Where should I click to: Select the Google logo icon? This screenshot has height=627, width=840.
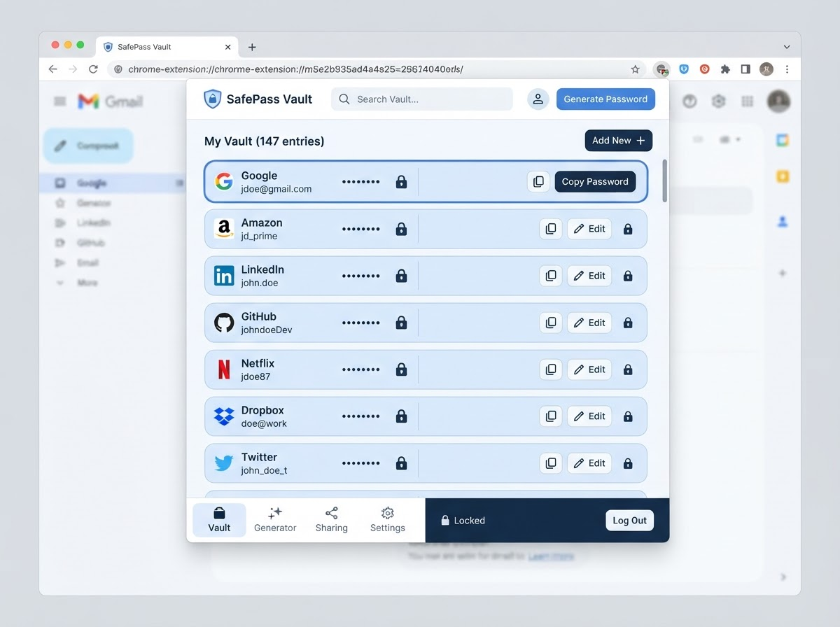click(x=223, y=182)
